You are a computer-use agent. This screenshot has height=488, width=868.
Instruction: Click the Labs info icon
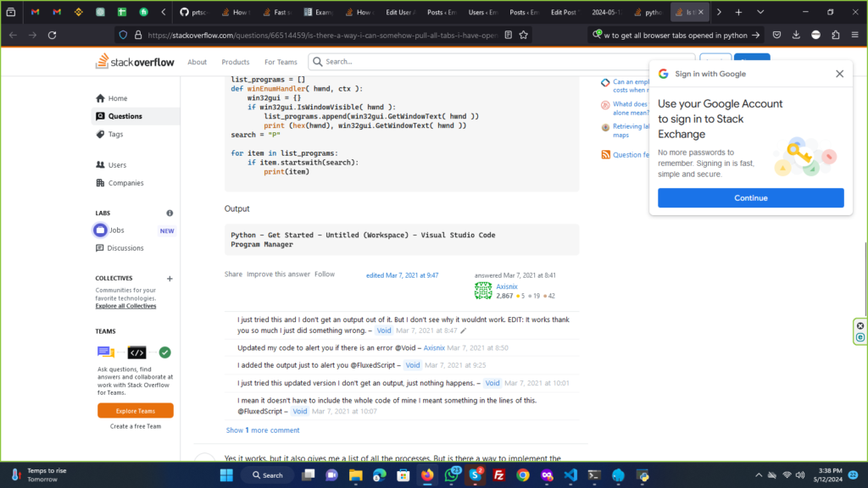coord(170,213)
